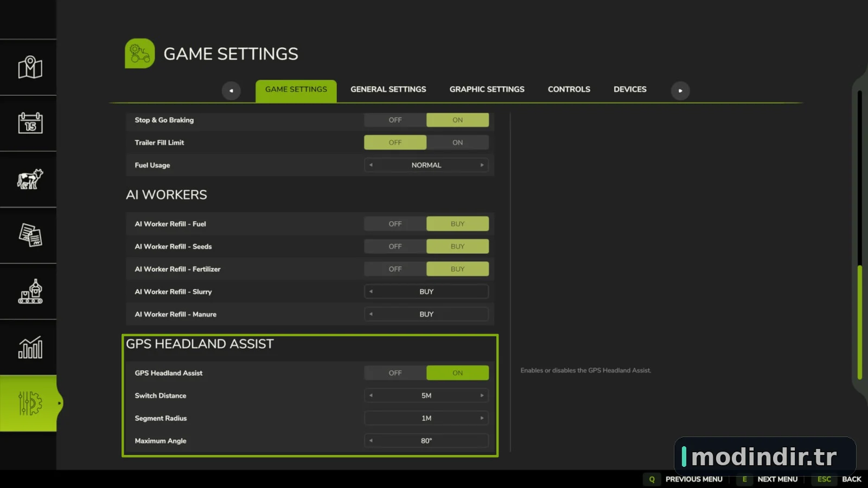Click the Switch Distance 5M value
Image resolution: width=868 pixels, height=488 pixels.
coord(426,396)
